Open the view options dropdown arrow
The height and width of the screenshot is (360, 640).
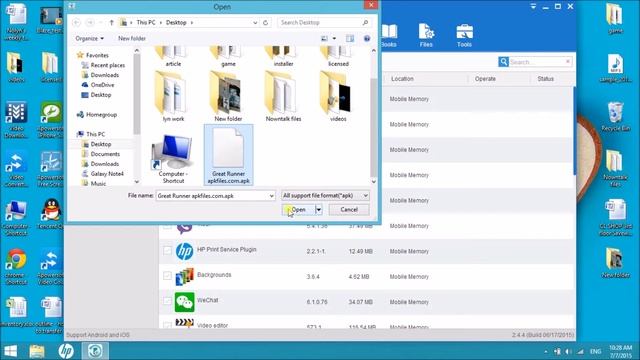334,38
